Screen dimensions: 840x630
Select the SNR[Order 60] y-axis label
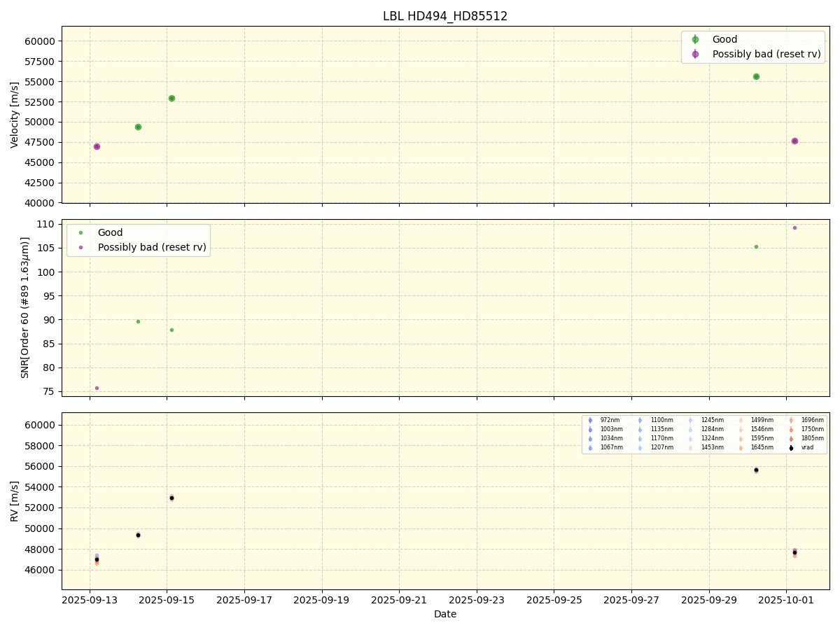(25, 307)
